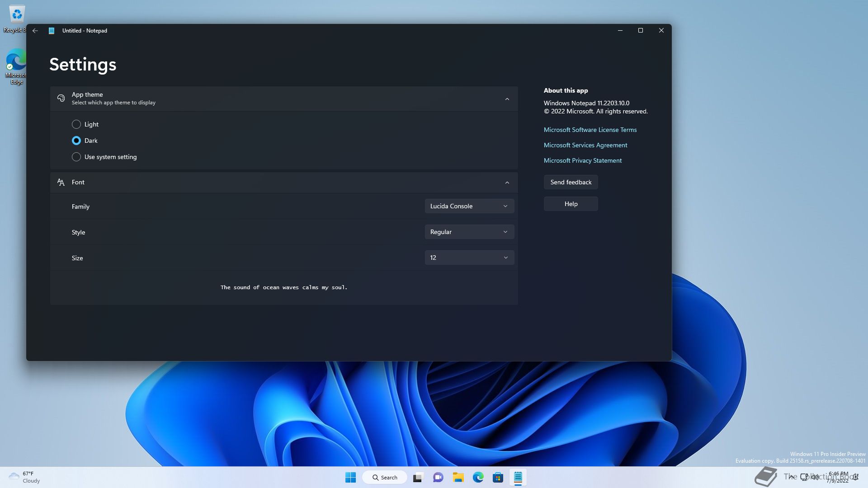Open the font Family dropdown
This screenshot has height=488, width=868.
tap(469, 206)
